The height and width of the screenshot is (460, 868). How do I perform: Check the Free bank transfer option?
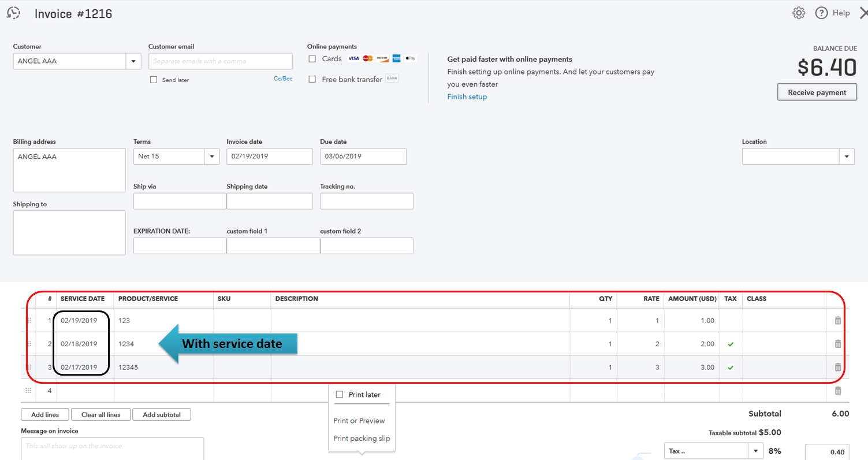312,79
